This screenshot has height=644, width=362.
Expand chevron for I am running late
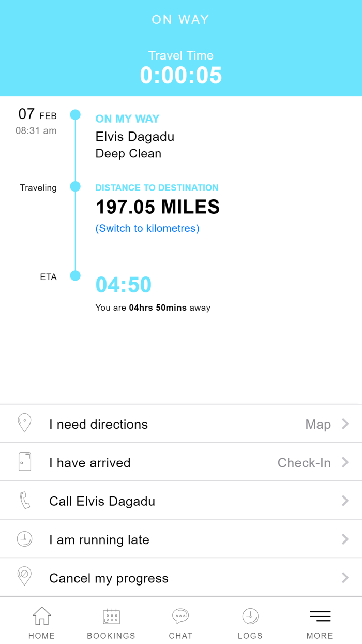(x=345, y=539)
